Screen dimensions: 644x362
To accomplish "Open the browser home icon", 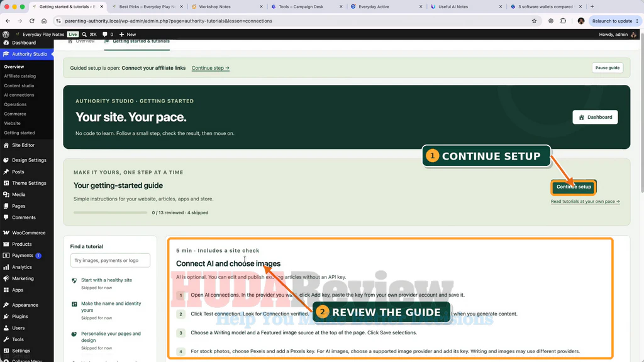I will pyautogui.click(x=44, y=21).
